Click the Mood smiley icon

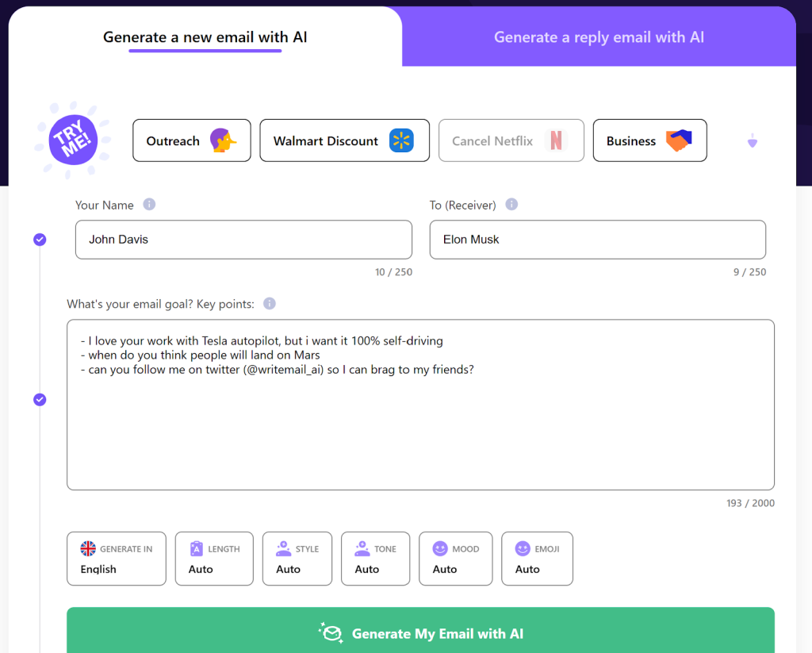440,548
